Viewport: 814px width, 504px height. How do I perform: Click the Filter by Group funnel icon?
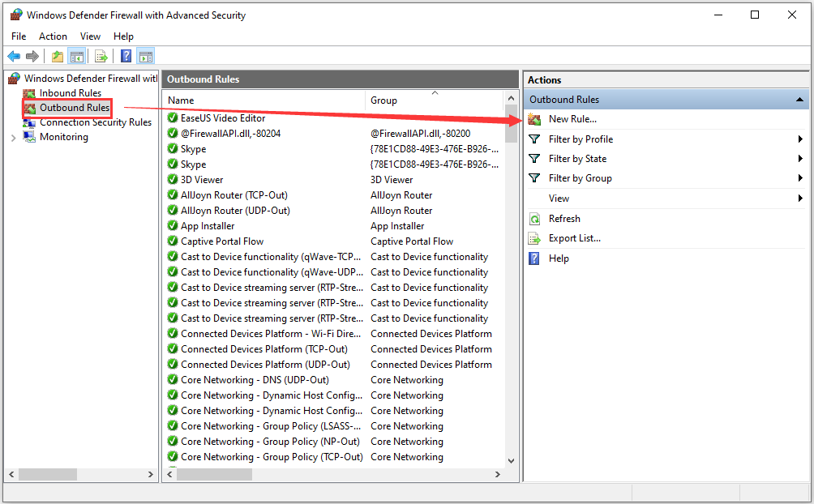(x=534, y=178)
